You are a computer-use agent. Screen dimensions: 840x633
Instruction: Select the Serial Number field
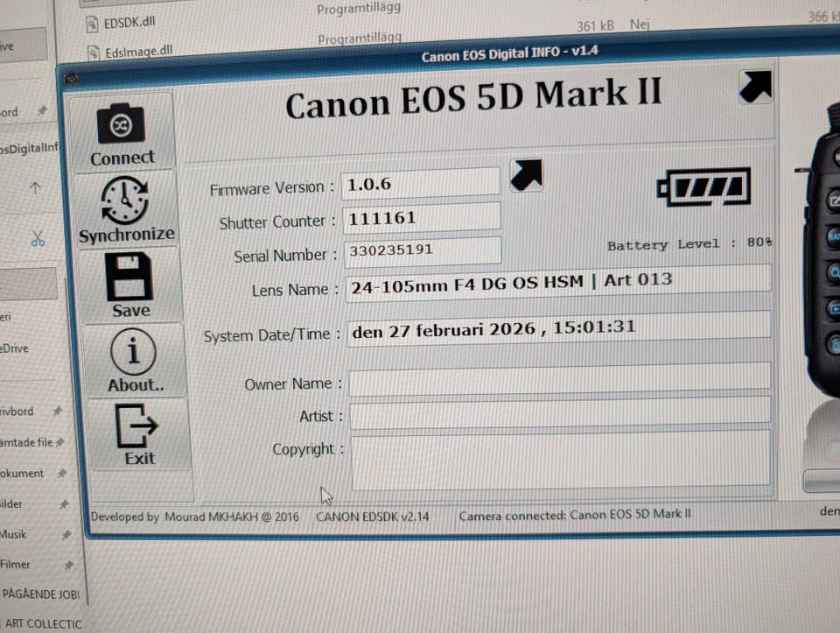(423, 250)
